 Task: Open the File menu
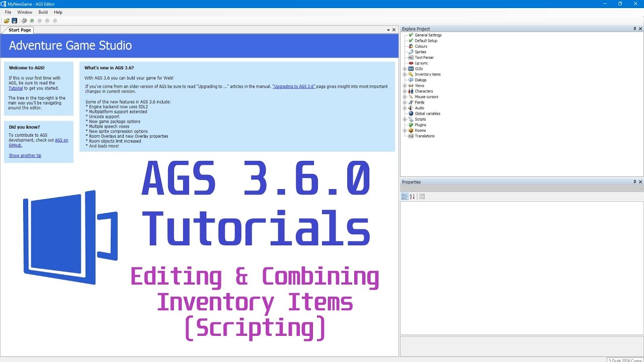tap(8, 12)
